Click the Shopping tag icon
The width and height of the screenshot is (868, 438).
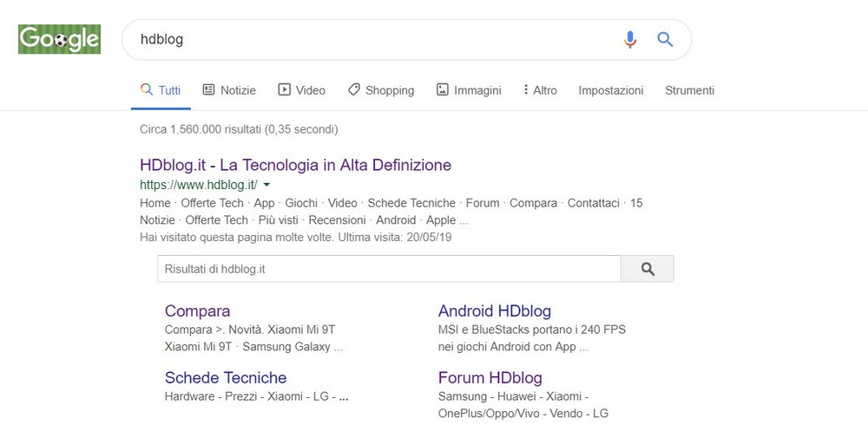point(354,89)
